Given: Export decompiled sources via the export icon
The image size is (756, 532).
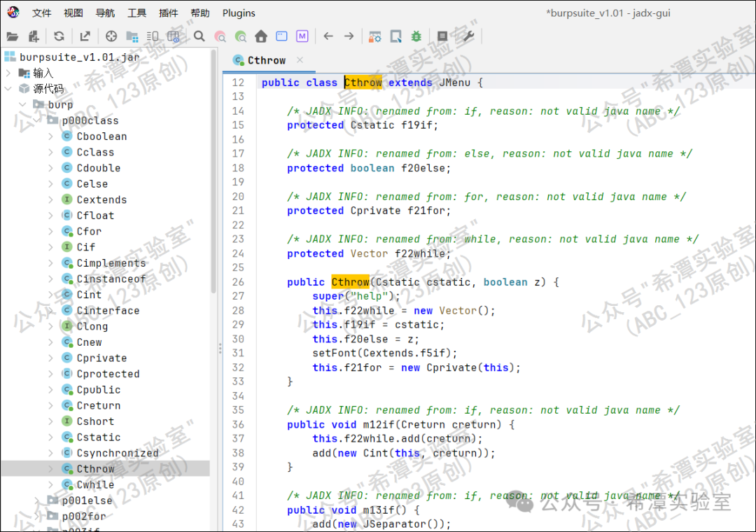Looking at the screenshot, I should (85, 36).
